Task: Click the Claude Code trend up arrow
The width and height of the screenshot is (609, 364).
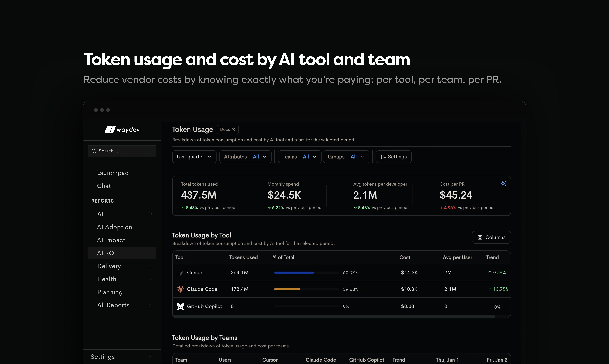Action: click(x=490, y=289)
